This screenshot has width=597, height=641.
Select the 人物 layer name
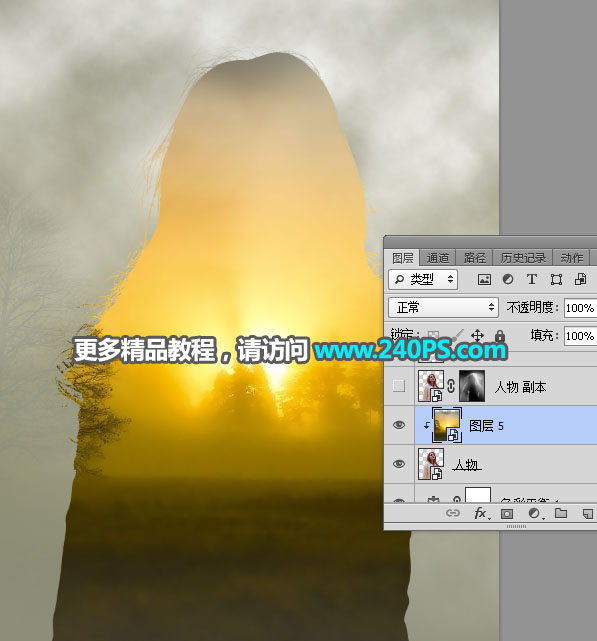(467, 465)
